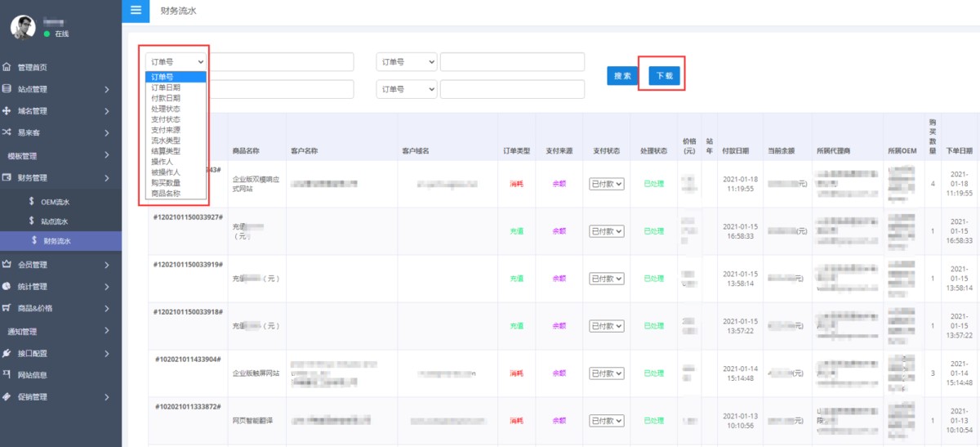
Task: Click the plug icon beside 接口配置
Action: coord(7,354)
